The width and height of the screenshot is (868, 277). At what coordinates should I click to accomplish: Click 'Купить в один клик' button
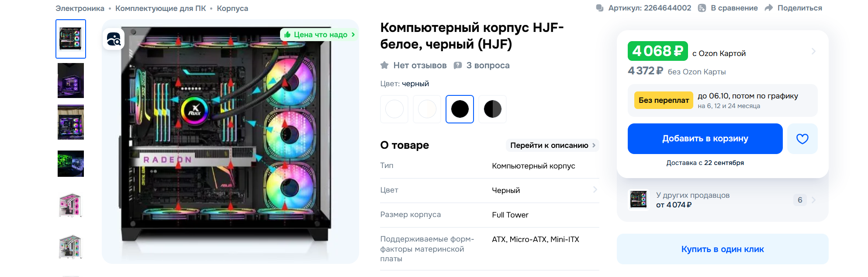(x=722, y=249)
